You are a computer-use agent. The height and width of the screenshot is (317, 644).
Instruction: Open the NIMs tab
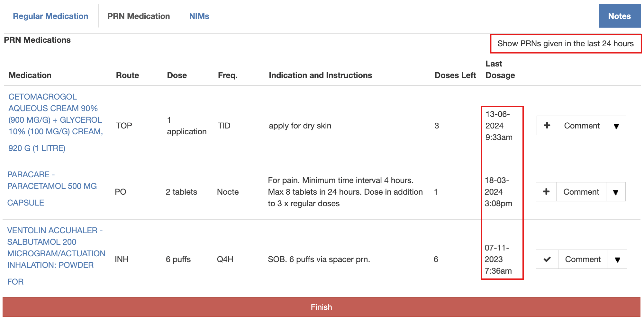(x=199, y=16)
